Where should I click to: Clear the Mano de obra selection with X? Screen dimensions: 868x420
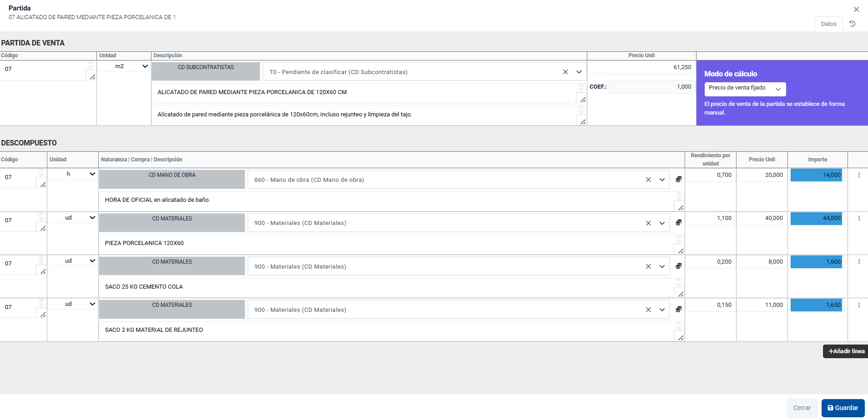pyautogui.click(x=648, y=180)
